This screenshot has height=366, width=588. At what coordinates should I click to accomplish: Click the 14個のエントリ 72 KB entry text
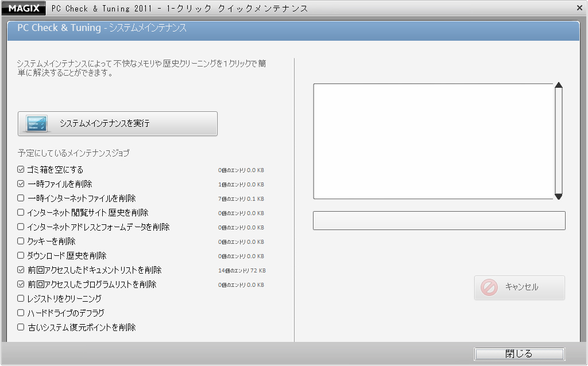pyautogui.click(x=242, y=270)
